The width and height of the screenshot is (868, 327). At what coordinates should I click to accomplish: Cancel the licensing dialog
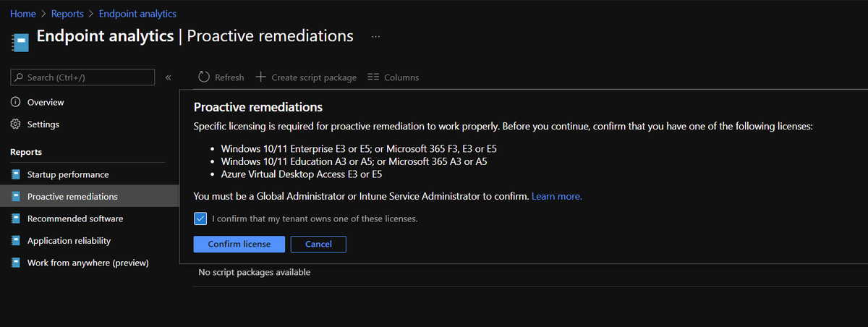click(318, 244)
